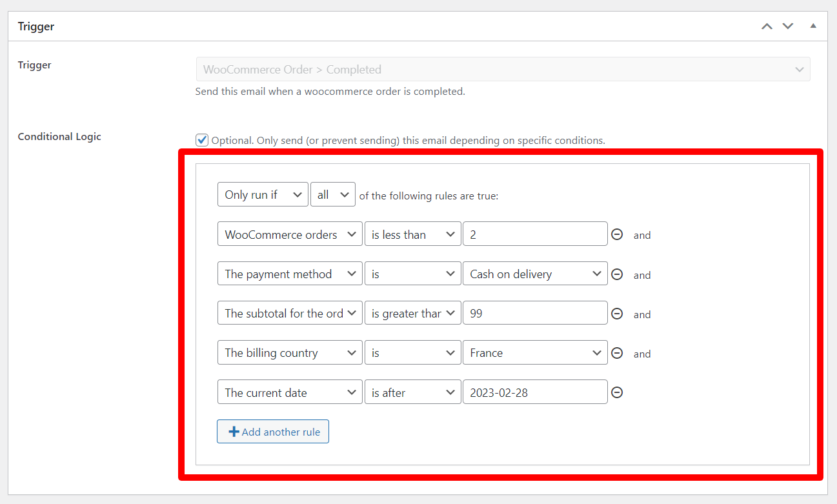Click the Add another rule button
Screen dimensions: 837x504
tap(272, 431)
